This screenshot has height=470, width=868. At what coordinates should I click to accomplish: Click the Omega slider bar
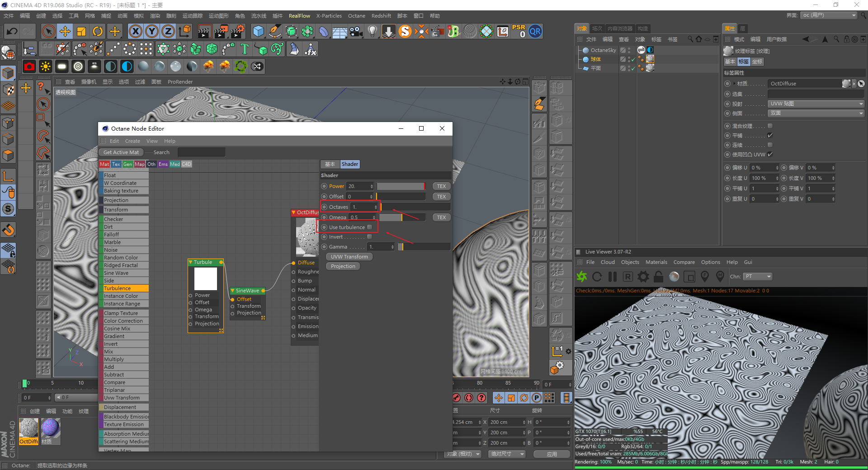(x=401, y=217)
